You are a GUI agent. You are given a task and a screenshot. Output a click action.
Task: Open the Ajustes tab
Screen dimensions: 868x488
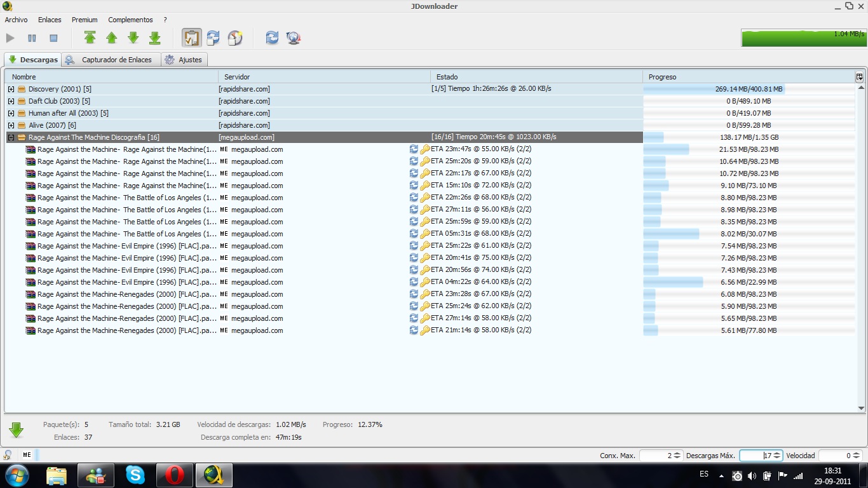tap(184, 60)
